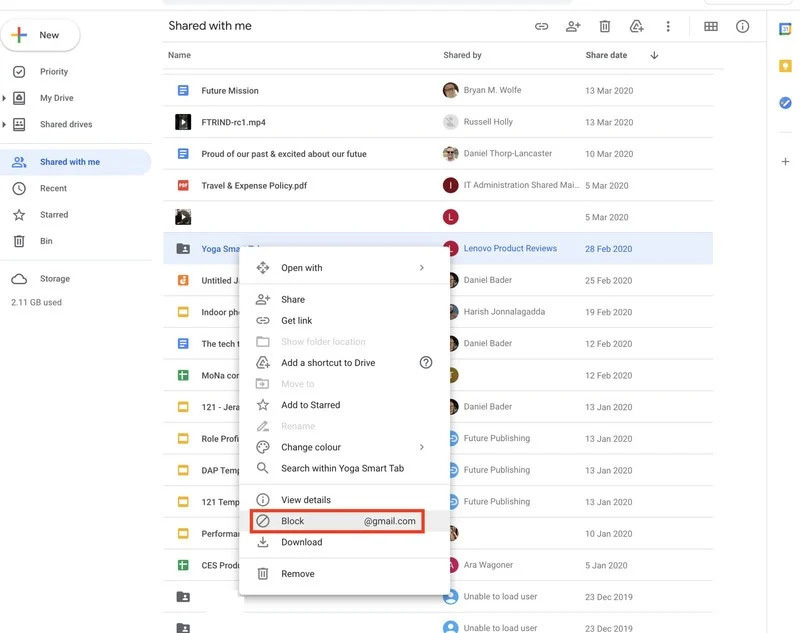This screenshot has height=633, width=800.
Task: Click the plus icon to get add-ons
Action: tap(785, 162)
